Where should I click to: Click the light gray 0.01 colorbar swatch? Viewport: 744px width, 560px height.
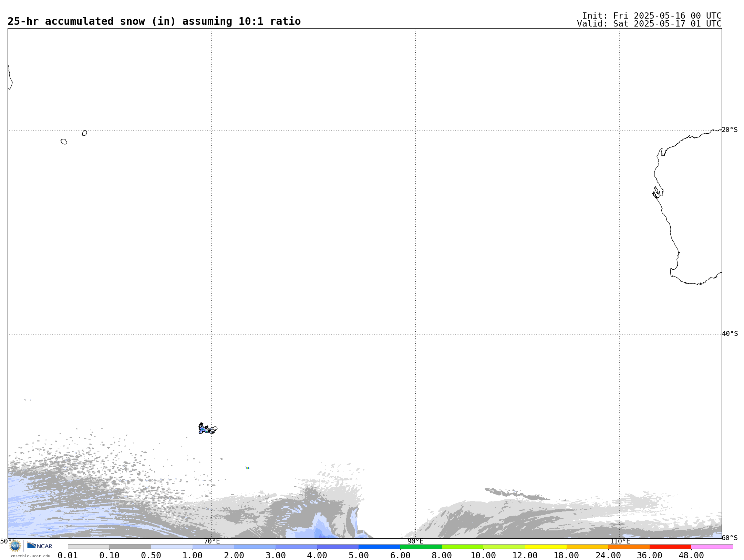pos(89,547)
